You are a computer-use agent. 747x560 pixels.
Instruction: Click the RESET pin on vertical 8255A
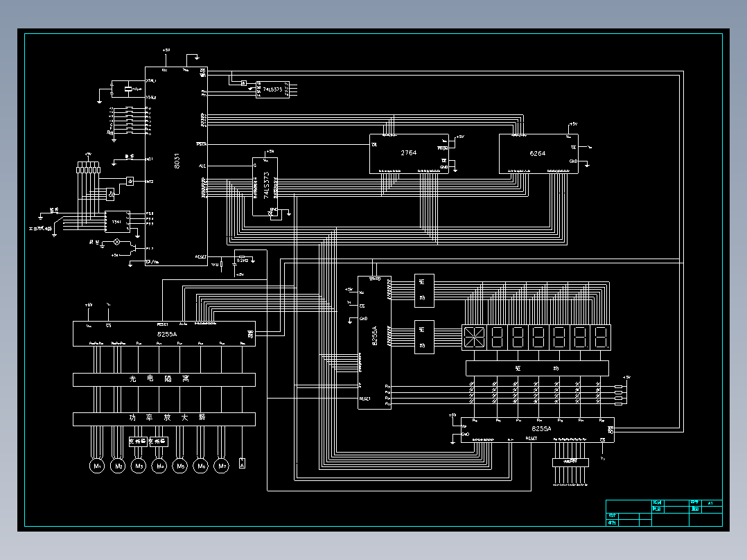(x=365, y=399)
